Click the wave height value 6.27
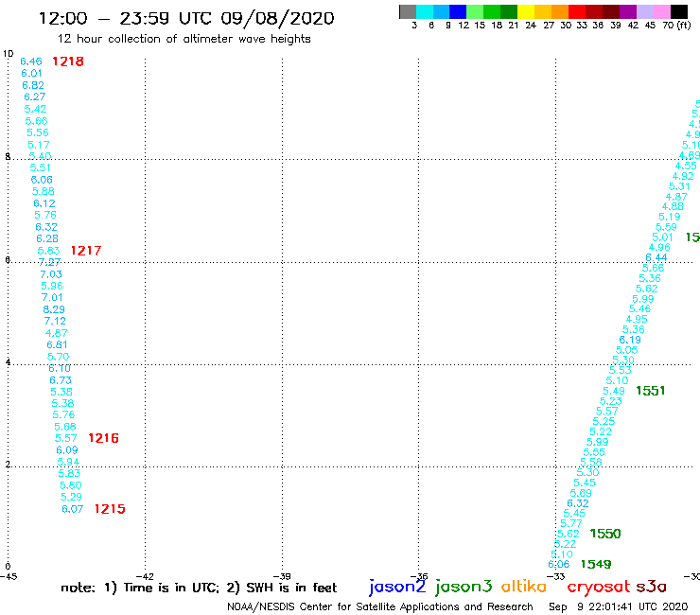Viewport: 700px width, 615px height. (x=35, y=97)
